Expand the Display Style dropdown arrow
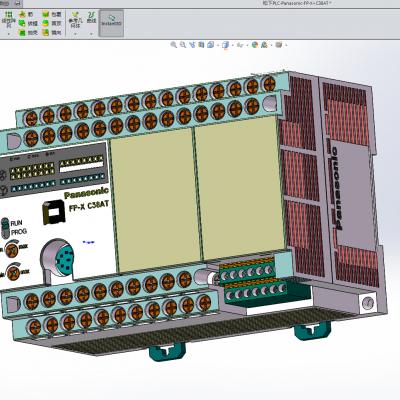This screenshot has height=400, width=400. [233, 45]
